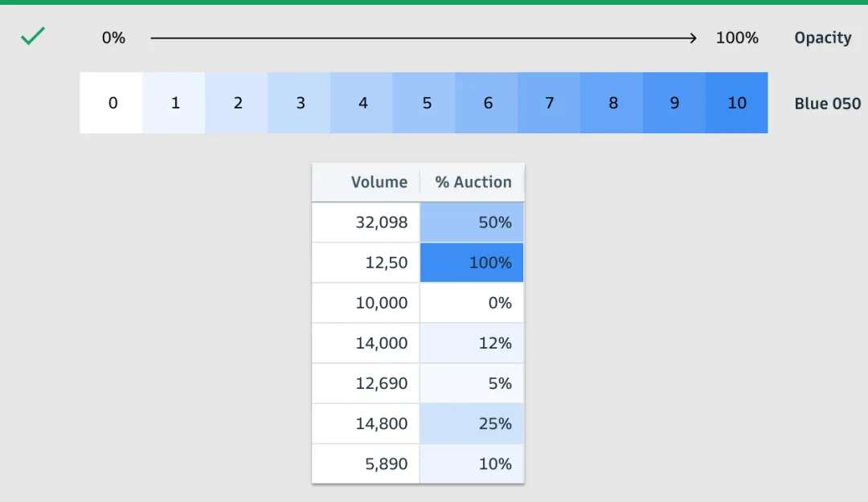This screenshot has width=868, height=502.
Task: Pick the swatch labeled 8
Action: 612,103
